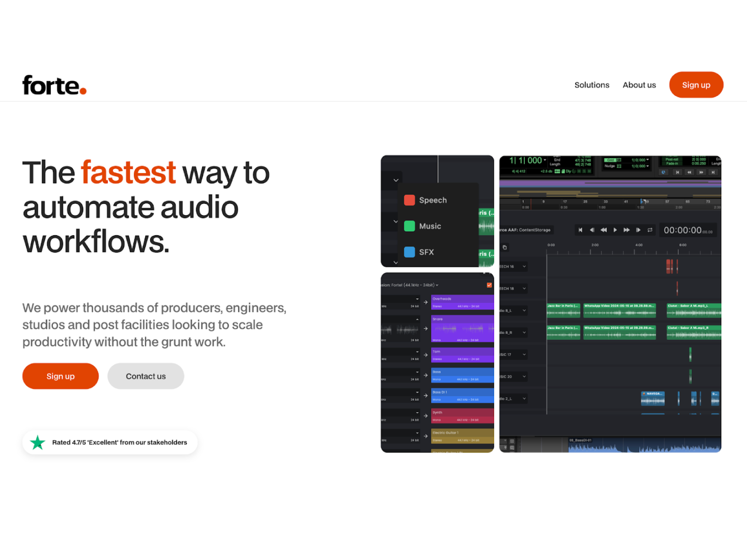Image resolution: width=747 pixels, height=560 pixels.
Task: Open the Solutions menu
Action: click(592, 85)
